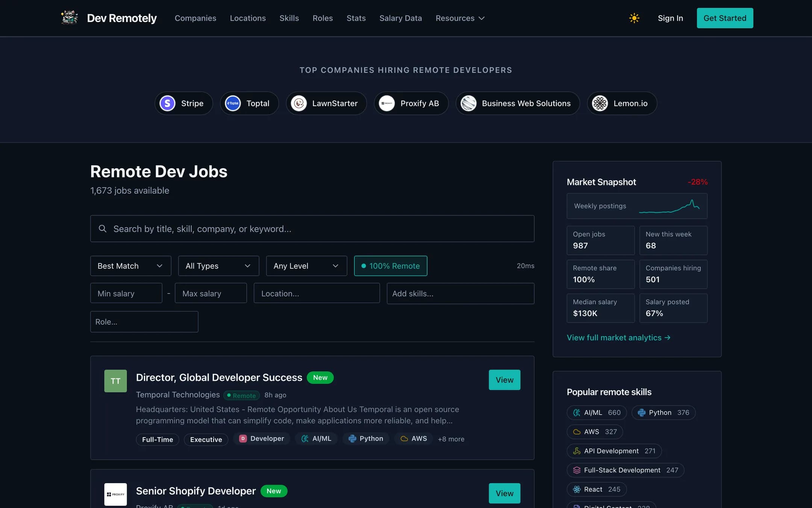Screen dimensions: 812x508
Task: Click the Stripe company logo icon
Action: pos(167,103)
